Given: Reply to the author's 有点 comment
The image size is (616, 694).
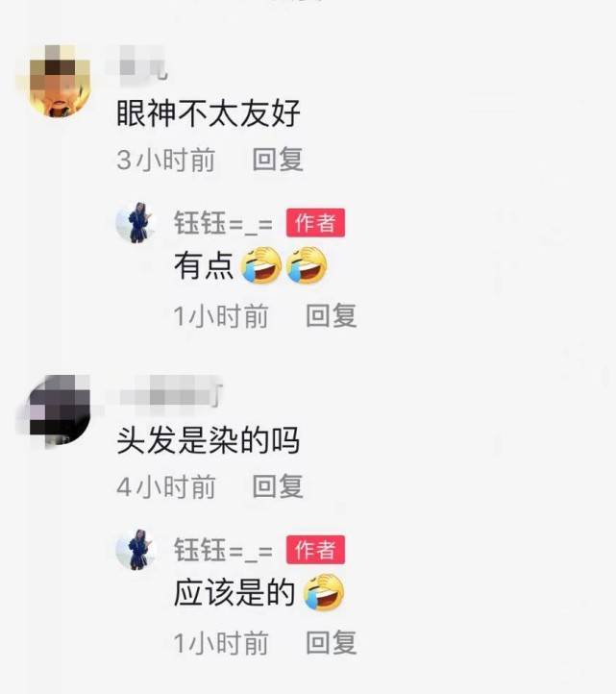Looking at the screenshot, I should tap(331, 315).
